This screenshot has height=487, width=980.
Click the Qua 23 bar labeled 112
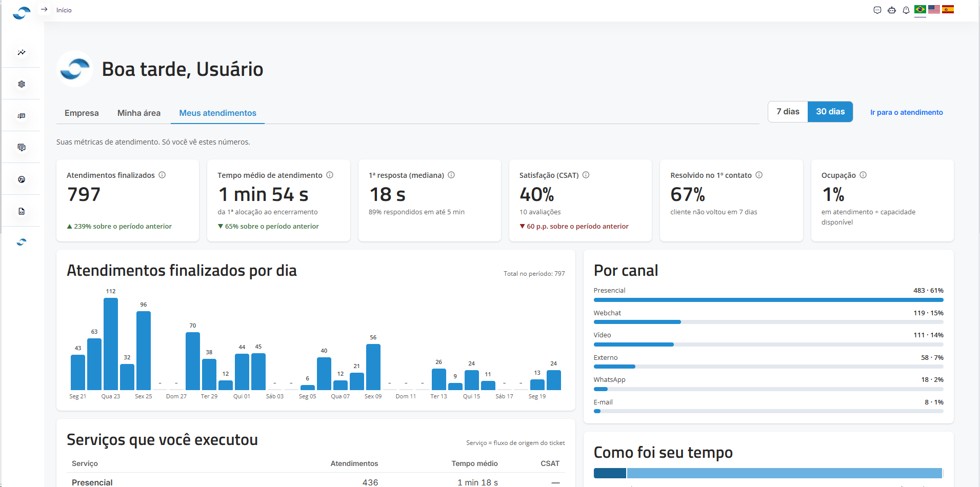click(111, 344)
